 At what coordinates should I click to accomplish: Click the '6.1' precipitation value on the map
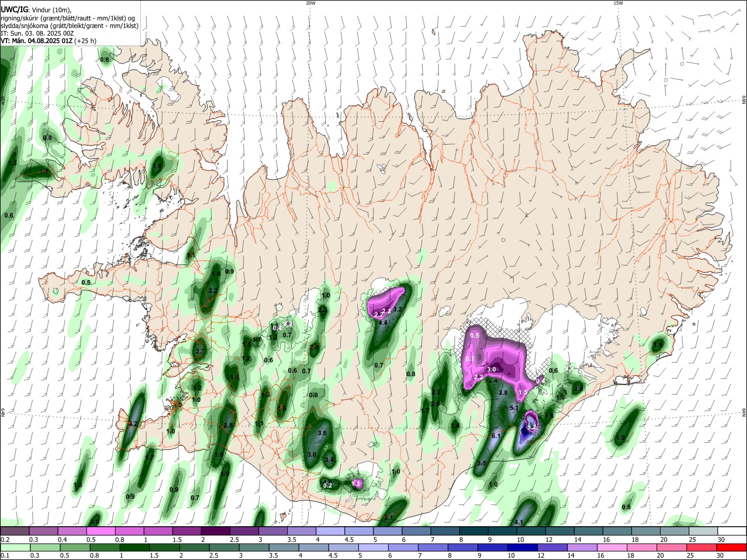pyautogui.click(x=497, y=436)
